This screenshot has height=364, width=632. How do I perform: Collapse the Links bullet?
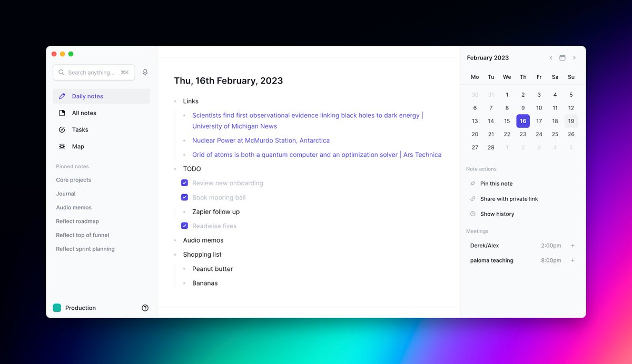pyautogui.click(x=175, y=101)
